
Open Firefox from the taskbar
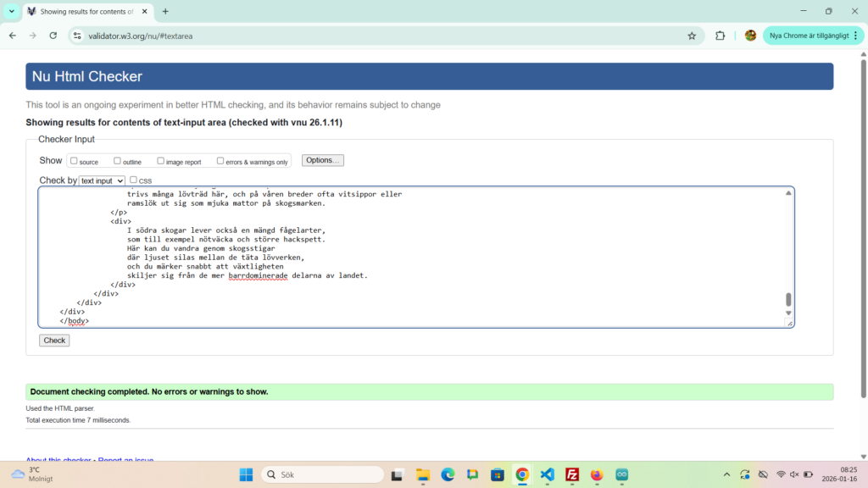point(597,474)
